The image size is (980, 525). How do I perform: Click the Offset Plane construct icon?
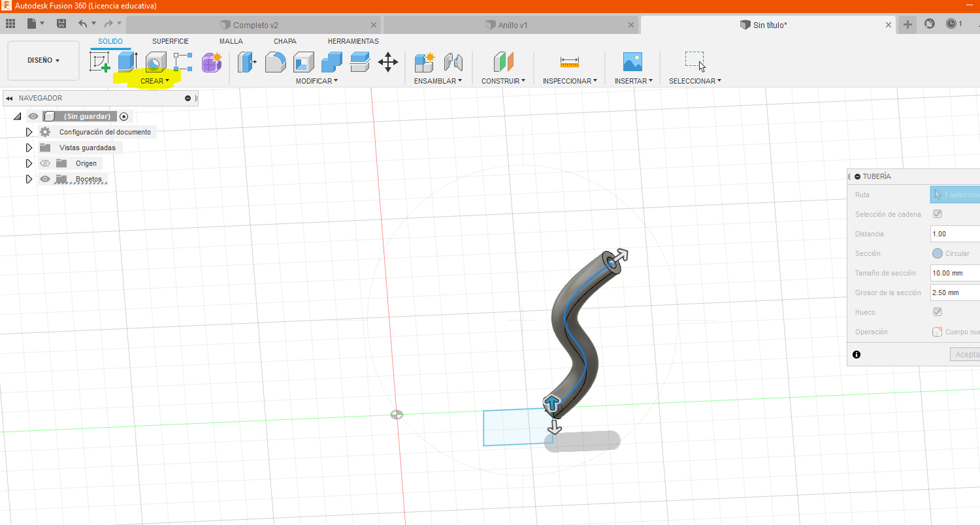[503, 62]
